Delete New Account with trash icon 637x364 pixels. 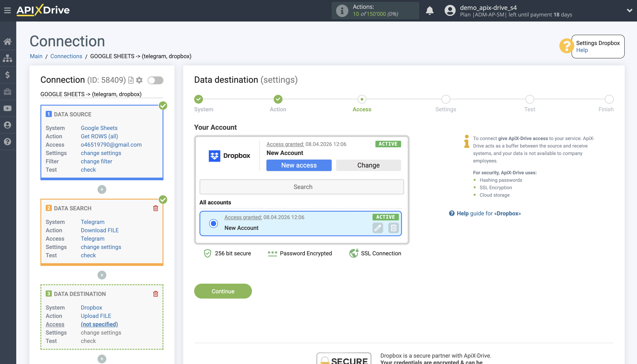click(x=393, y=228)
